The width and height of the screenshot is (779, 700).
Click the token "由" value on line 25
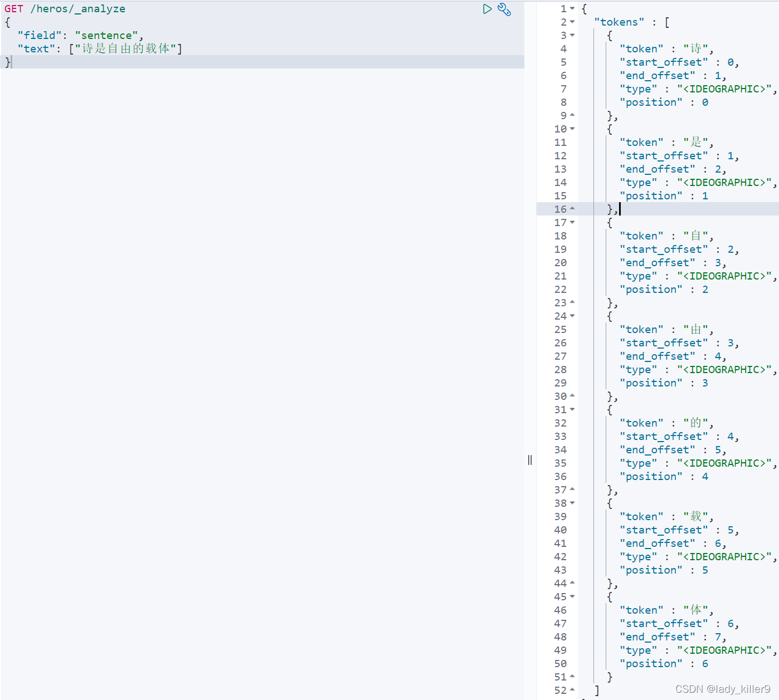[696, 329]
